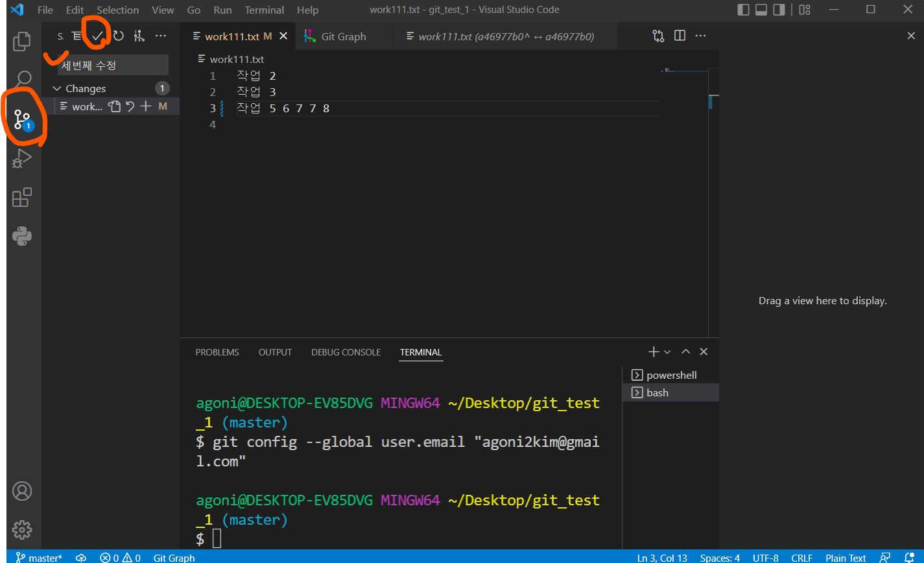Click work111.txt breadcrumb above the editor
Image resolution: width=924 pixels, height=563 pixels.
click(x=237, y=59)
